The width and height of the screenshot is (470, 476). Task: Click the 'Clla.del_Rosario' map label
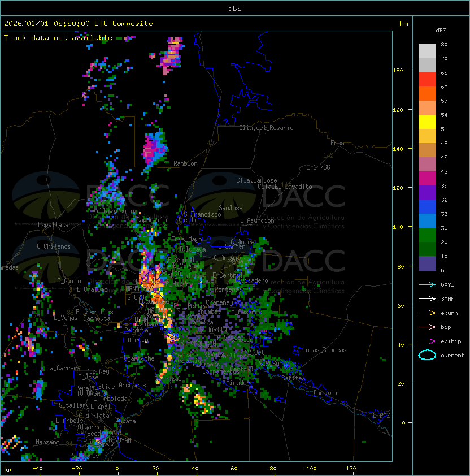[x=266, y=128]
